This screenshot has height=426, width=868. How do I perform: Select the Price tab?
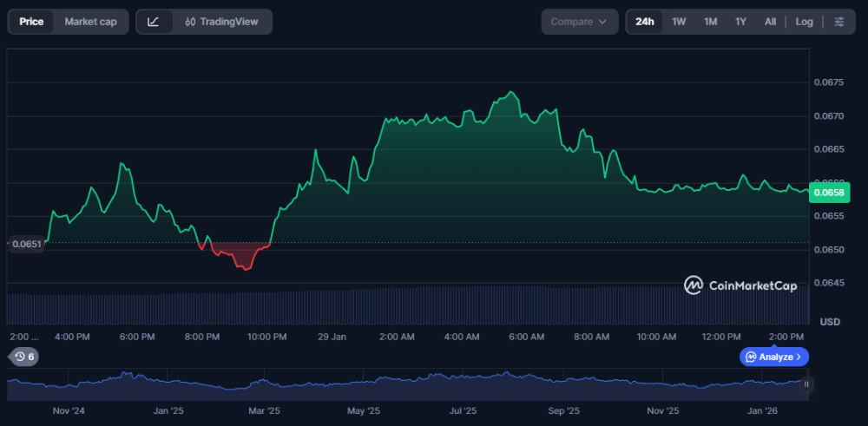pyautogui.click(x=31, y=22)
